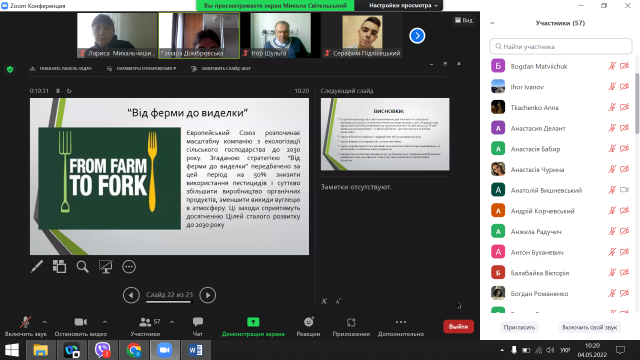Leave meeting with Выйти button
Viewport: 640px width, 360px height.
(458, 327)
